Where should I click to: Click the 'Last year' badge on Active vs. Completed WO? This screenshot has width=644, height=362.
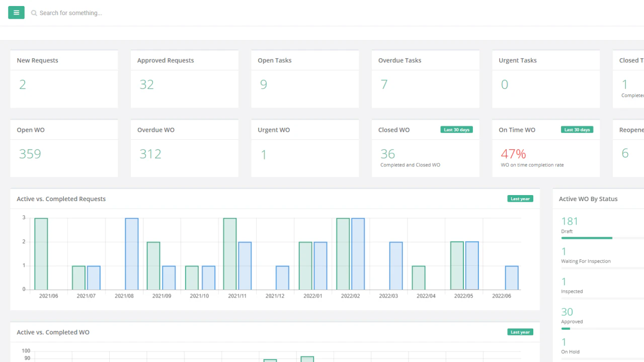pyautogui.click(x=520, y=332)
